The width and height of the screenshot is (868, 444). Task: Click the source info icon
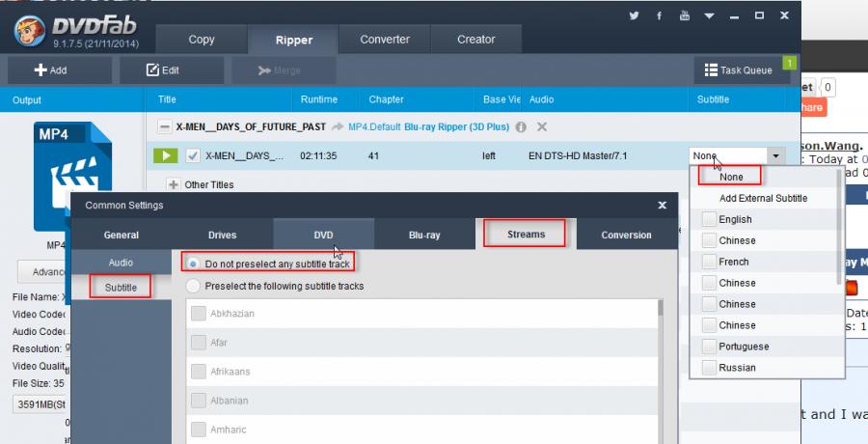[521, 127]
